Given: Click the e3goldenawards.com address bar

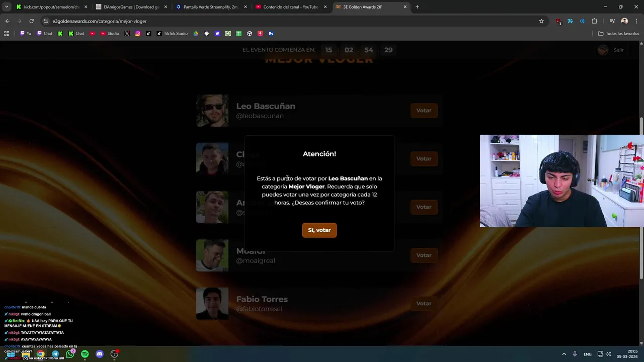Looking at the screenshot, I should (292, 21).
